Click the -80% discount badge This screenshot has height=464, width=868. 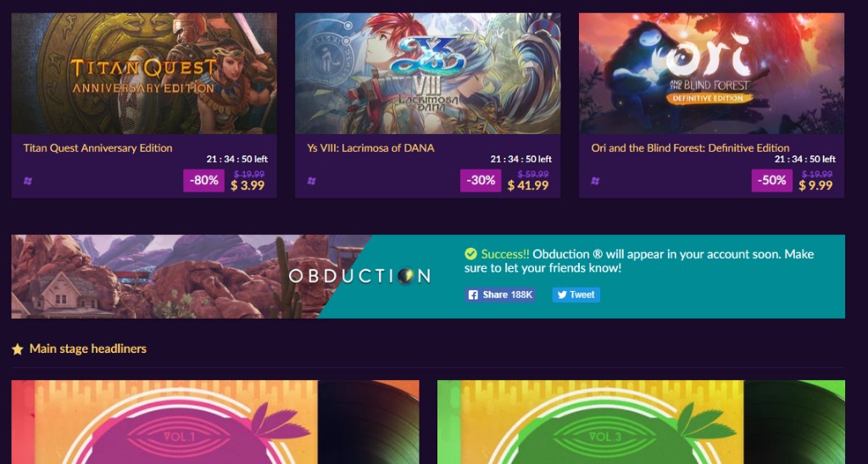[203, 181]
